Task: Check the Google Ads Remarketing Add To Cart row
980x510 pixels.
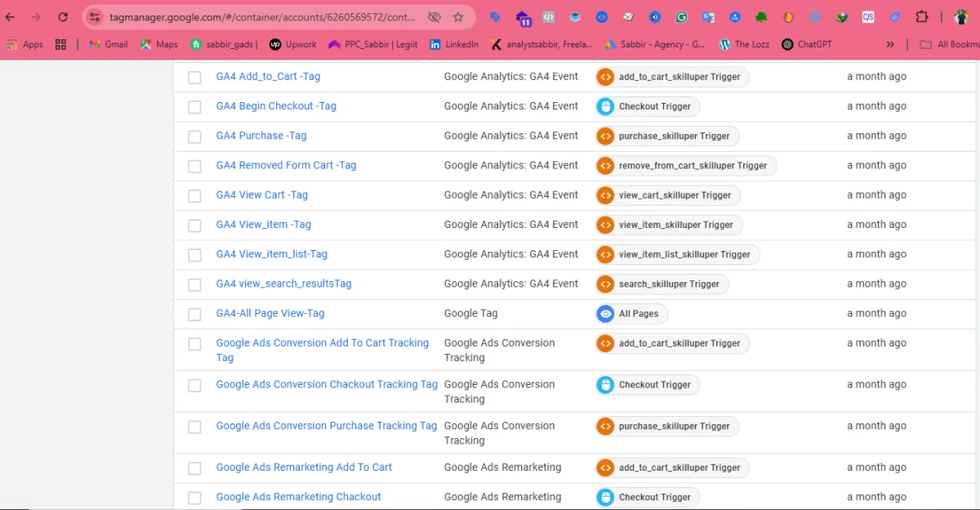Action: 194,468
